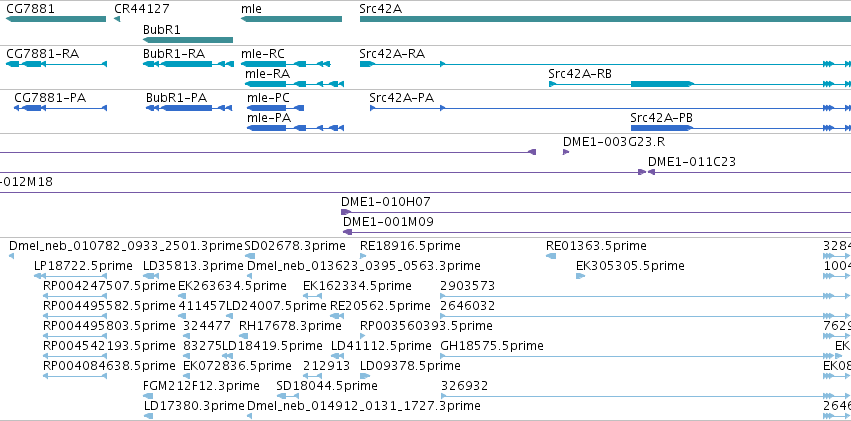Viewport: 851px width, 421px height.
Task: Click the RE01363.5prime EST marker
Action: 551,256
